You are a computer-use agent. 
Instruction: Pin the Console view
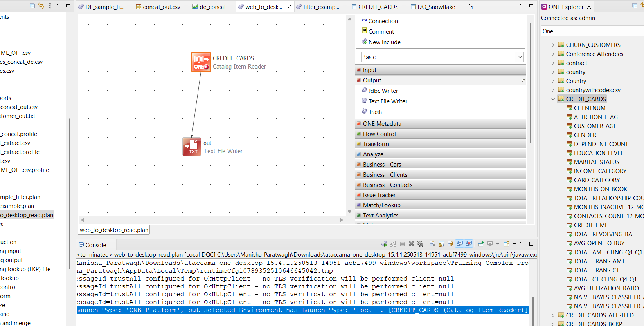tap(481, 244)
